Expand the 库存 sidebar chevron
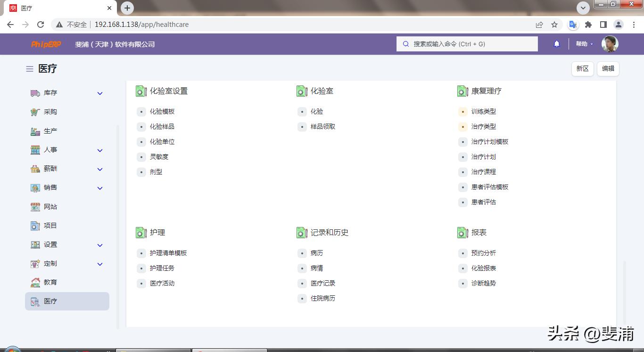This screenshot has width=644, height=352. (100, 93)
